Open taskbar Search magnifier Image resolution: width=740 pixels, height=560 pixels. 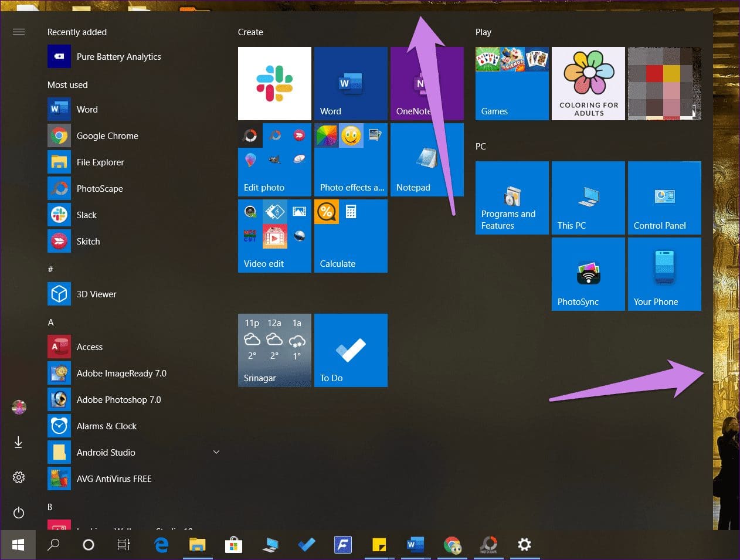pyautogui.click(x=53, y=545)
